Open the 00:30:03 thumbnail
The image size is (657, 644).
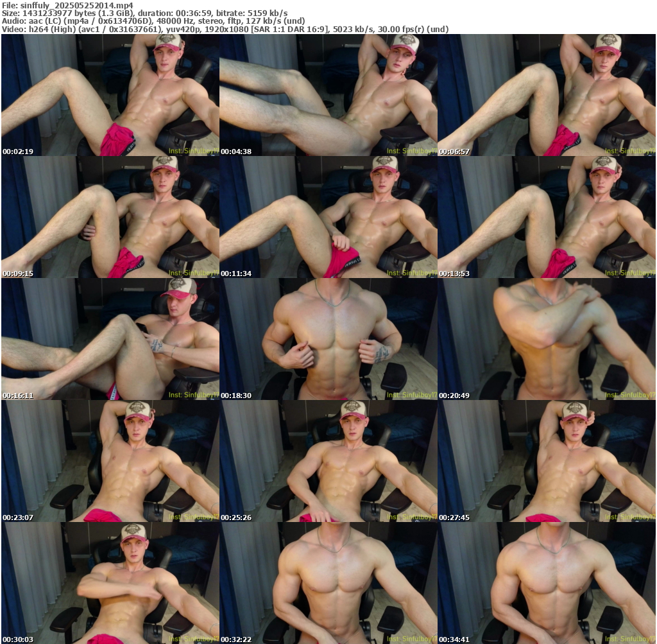110,583
